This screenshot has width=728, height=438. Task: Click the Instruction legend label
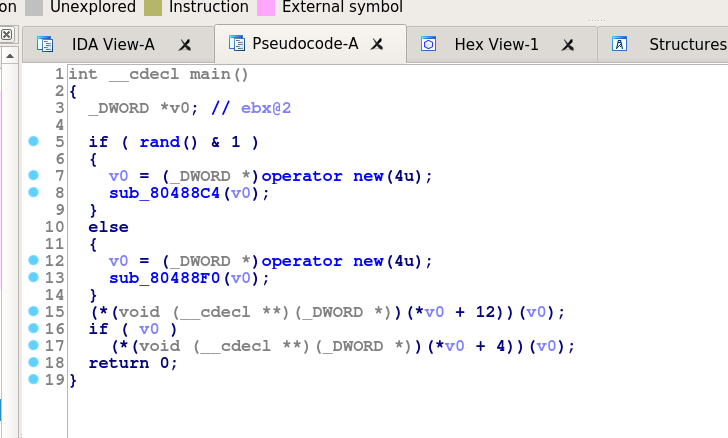tap(208, 7)
